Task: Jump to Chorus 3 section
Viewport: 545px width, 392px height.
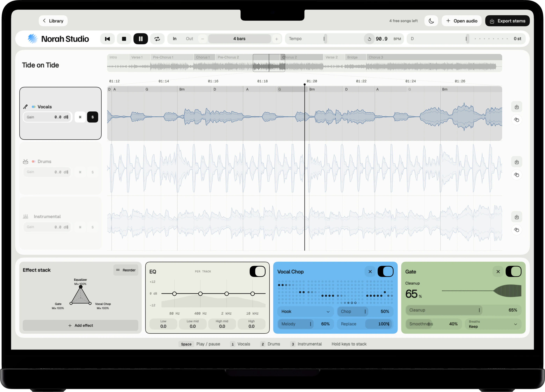Action: click(x=434, y=57)
